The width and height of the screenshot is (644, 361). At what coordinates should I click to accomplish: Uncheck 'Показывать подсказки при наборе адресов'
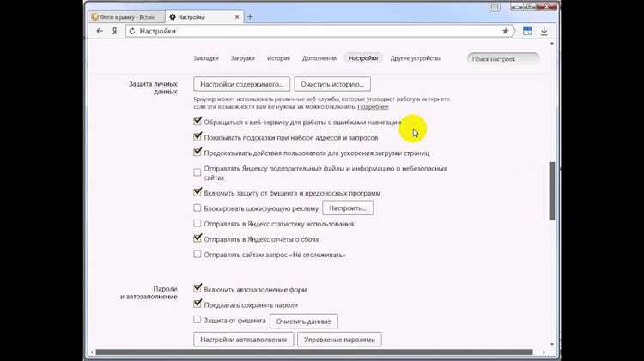(x=197, y=137)
